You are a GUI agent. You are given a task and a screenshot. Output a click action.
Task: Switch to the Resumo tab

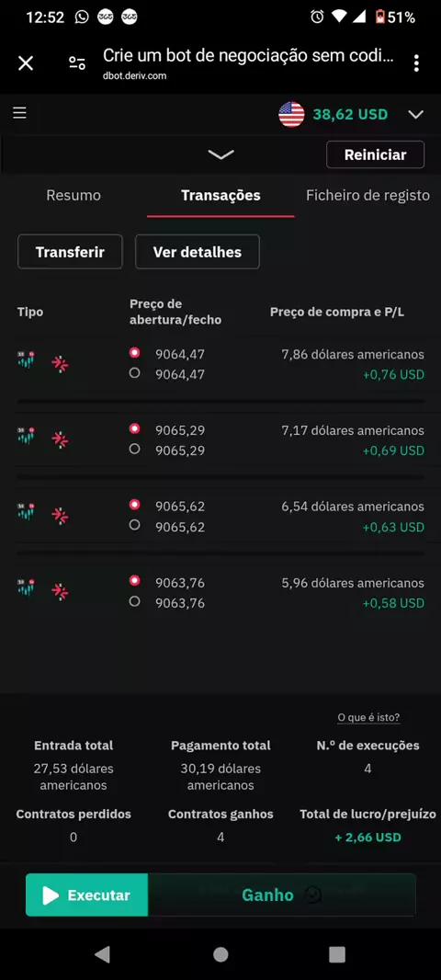point(73,196)
